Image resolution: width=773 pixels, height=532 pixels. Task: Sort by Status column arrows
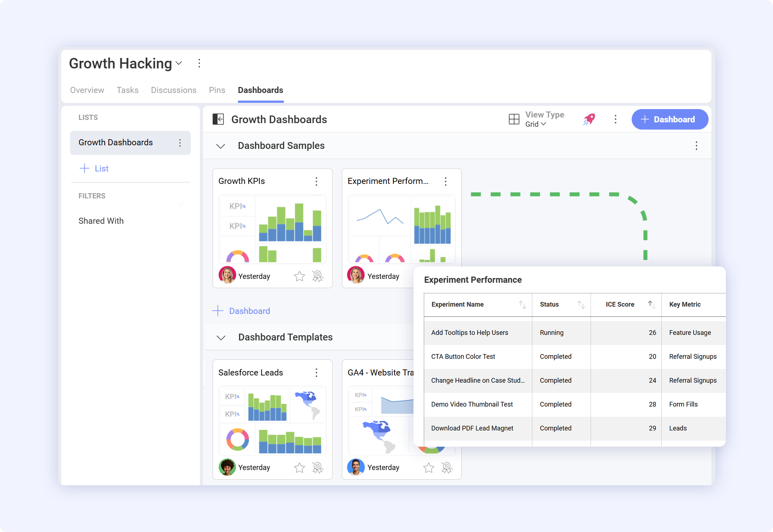(x=581, y=305)
